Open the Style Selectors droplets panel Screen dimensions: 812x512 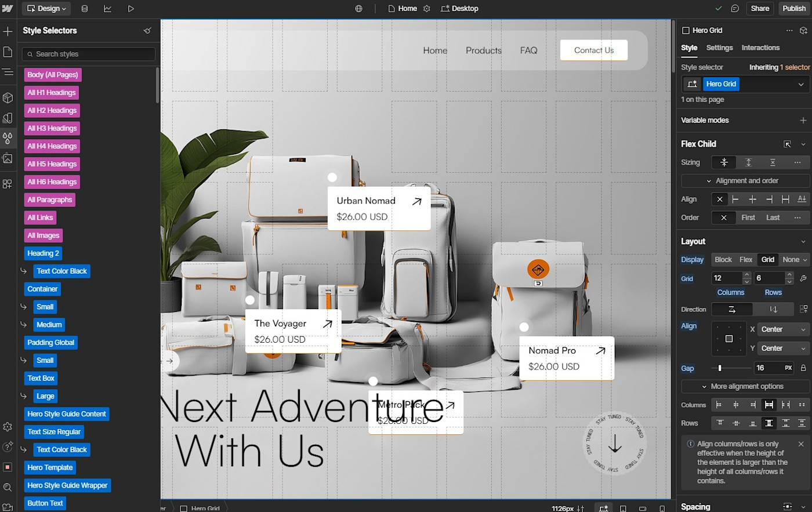coord(8,138)
